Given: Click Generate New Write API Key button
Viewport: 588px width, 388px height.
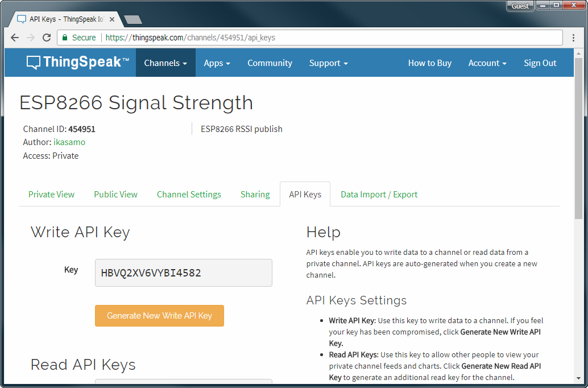Looking at the screenshot, I should pyautogui.click(x=159, y=316).
